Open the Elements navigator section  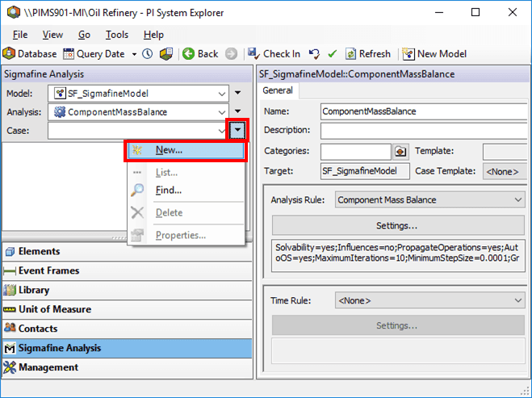(128, 251)
